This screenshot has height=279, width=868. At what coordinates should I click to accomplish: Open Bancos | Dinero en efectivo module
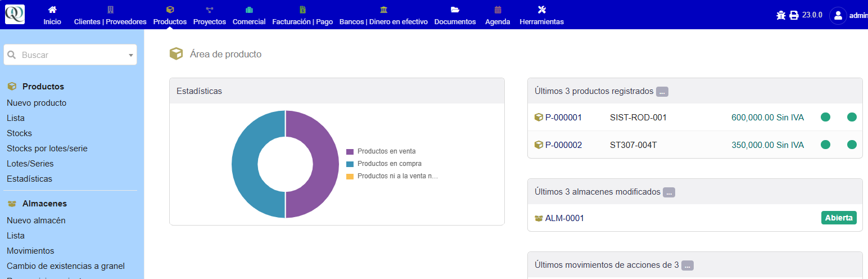click(x=383, y=15)
